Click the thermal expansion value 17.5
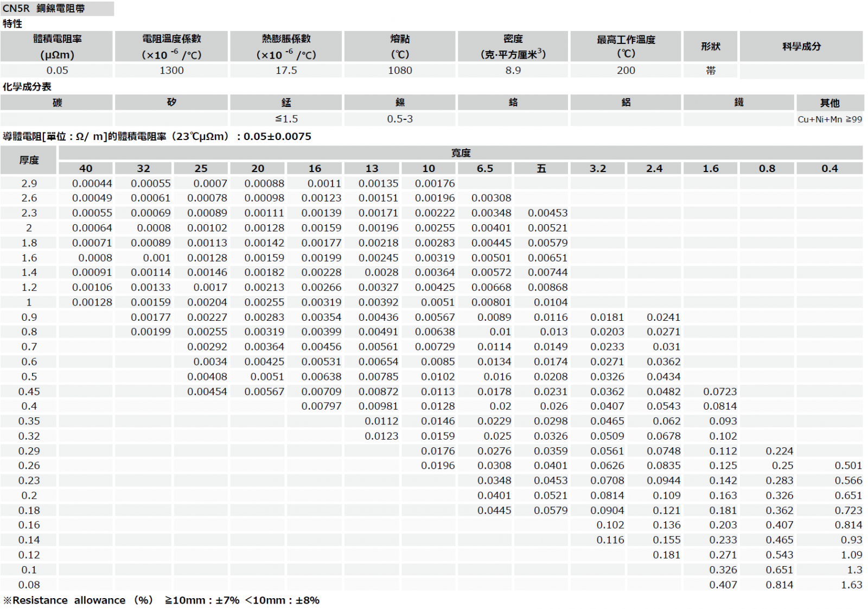This screenshot has height=609, width=868. click(x=286, y=71)
